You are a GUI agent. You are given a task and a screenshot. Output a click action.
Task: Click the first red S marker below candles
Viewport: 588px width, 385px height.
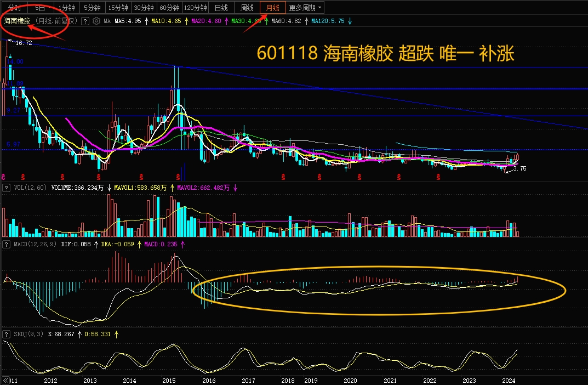click(23, 177)
